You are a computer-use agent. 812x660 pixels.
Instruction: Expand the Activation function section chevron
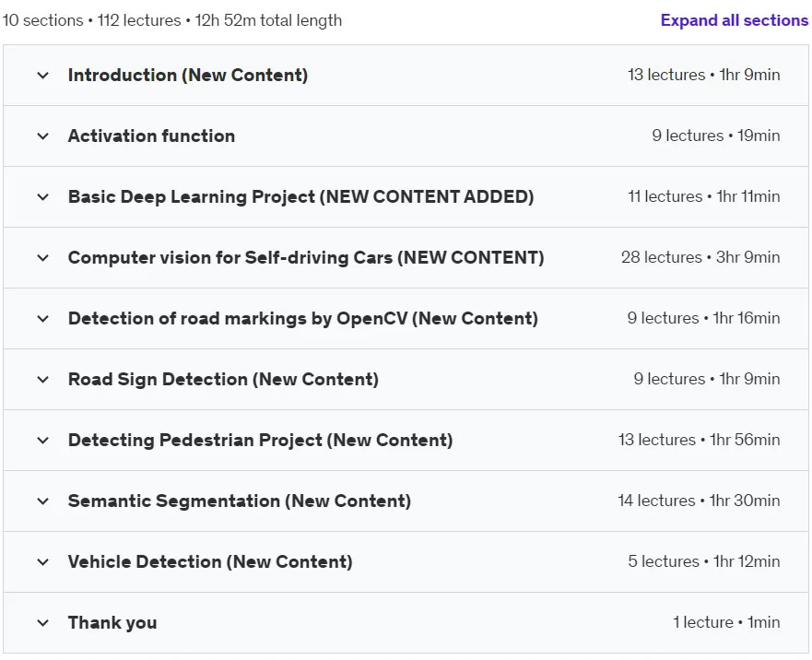pyautogui.click(x=43, y=136)
